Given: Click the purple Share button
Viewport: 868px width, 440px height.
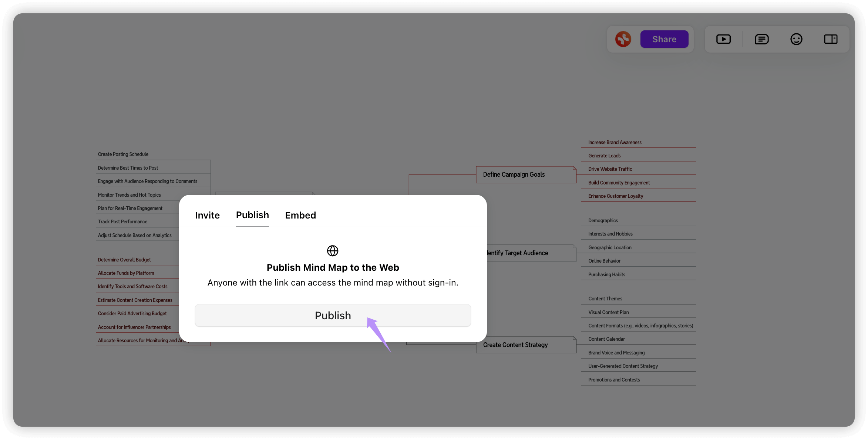Looking at the screenshot, I should [x=664, y=39].
